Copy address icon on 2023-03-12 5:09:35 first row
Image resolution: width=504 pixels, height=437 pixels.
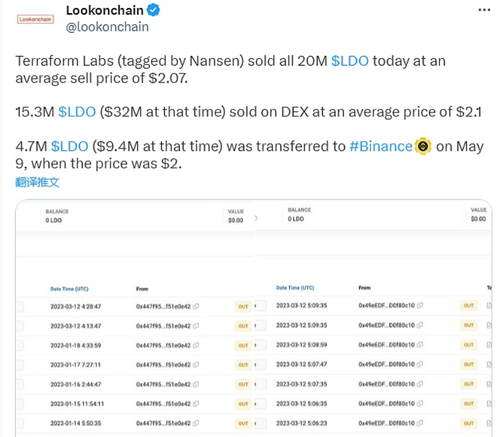(x=420, y=305)
